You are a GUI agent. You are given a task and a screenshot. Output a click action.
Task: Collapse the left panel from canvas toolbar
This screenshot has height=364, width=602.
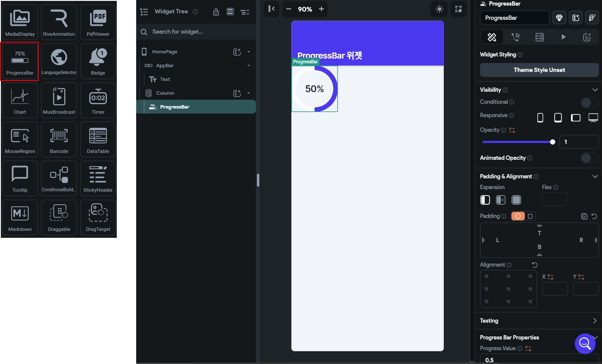(x=271, y=9)
